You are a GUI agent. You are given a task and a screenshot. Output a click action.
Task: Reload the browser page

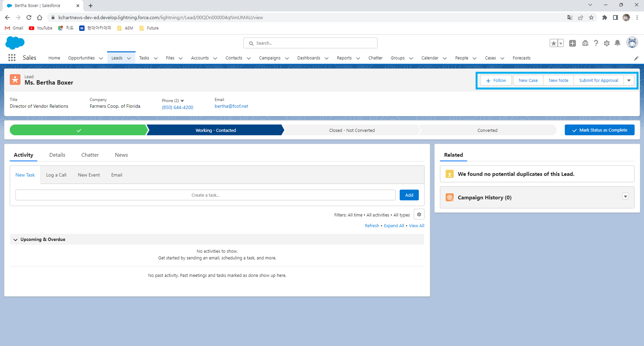tap(29, 17)
